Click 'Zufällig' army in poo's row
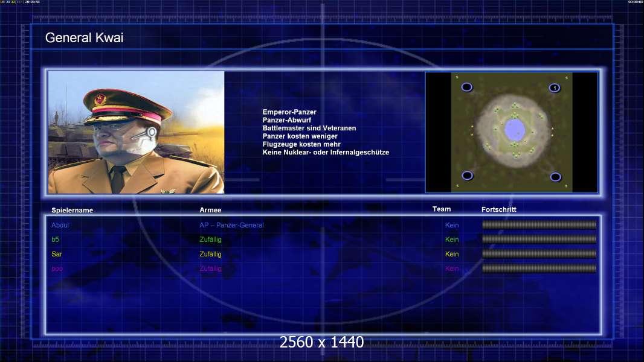Viewport: 644px width, 362px height. pyautogui.click(x=210, y=268)
